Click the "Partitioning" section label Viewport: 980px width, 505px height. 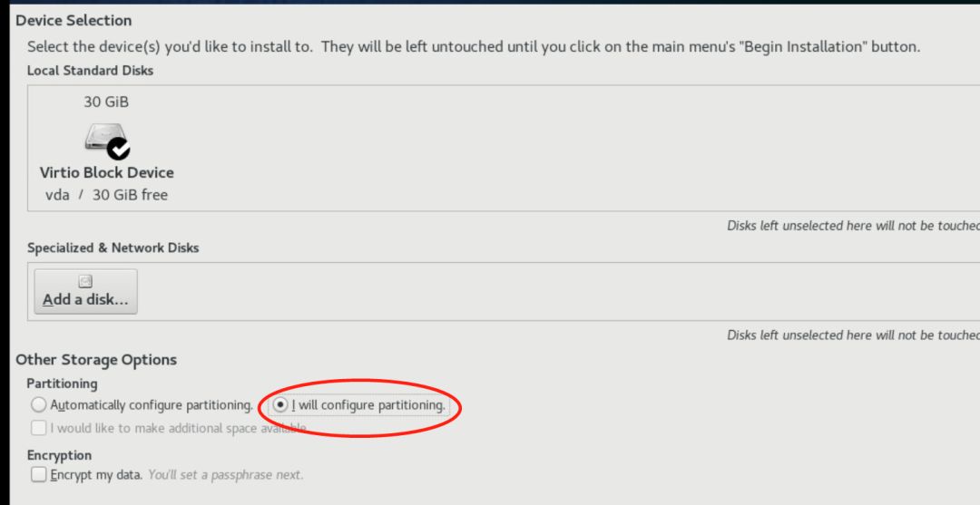62,384
